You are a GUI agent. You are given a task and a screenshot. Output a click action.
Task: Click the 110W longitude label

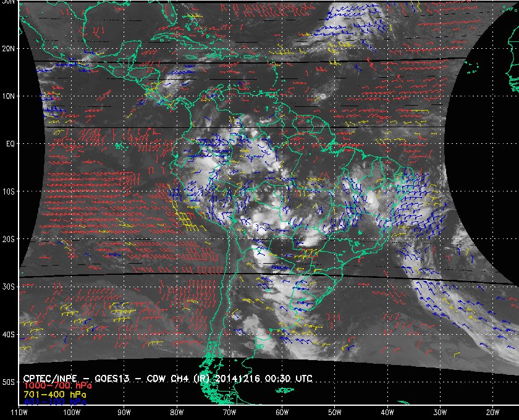click(x=19, y=412)
